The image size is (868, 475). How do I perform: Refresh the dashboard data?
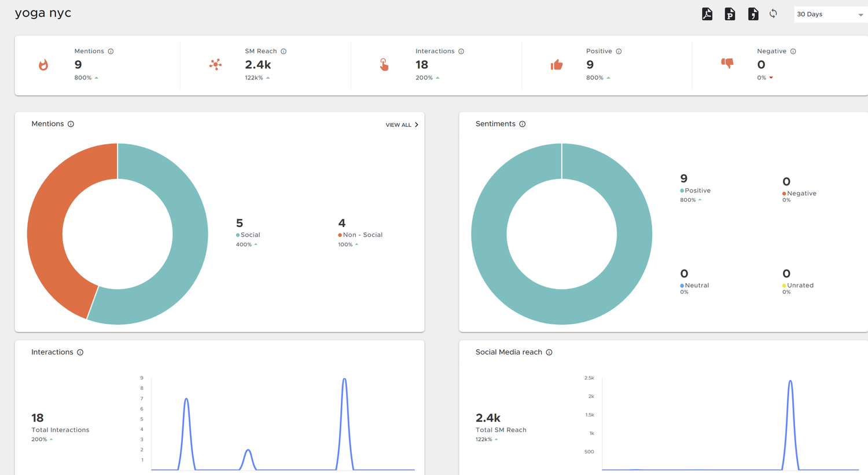tap(774, 14)
